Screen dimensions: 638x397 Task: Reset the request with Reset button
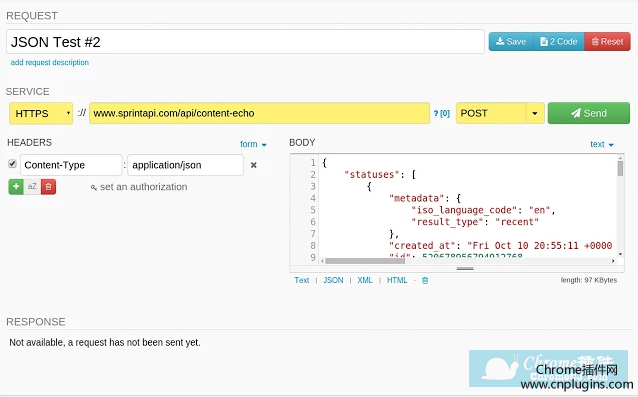point(607,41)
